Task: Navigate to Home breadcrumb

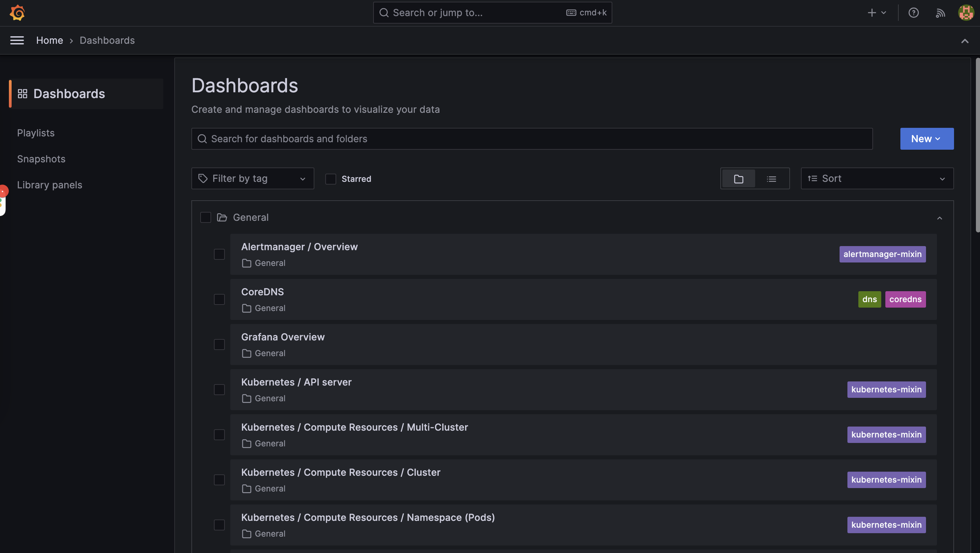Action: (50, 40)
